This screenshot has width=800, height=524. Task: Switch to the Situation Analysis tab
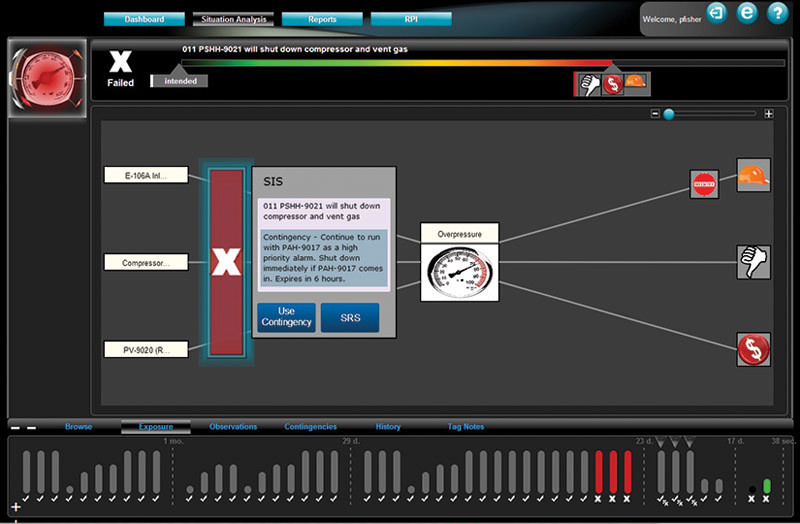click(234, 19)
